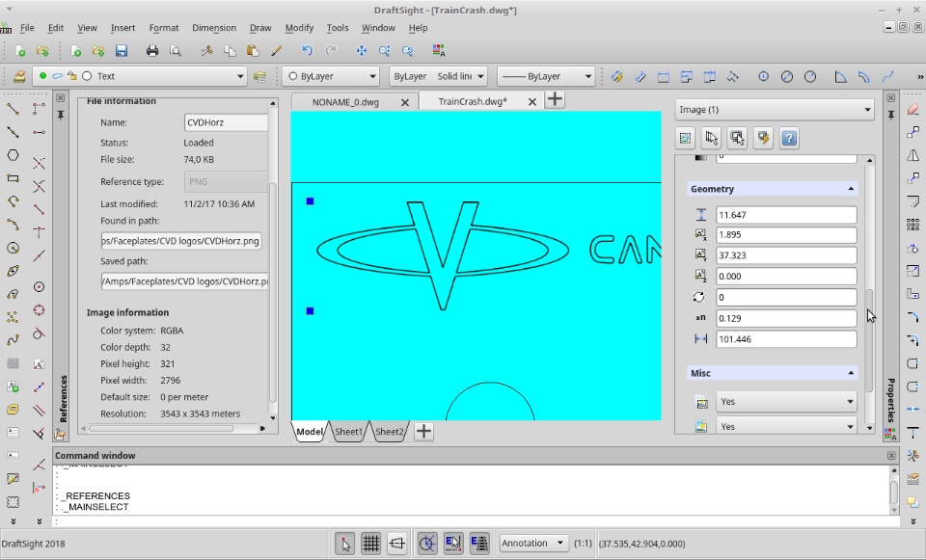Click the Save floppy disk icon
This screenshot has width=926, height=560.
coord(122,51)
